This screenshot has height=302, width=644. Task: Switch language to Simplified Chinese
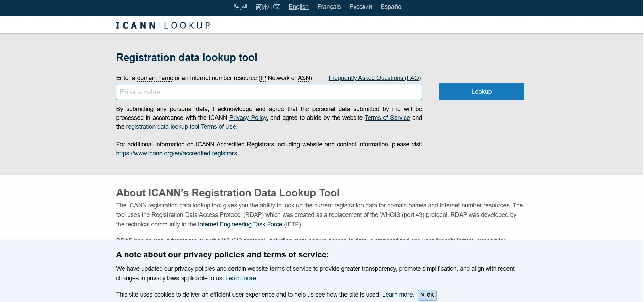268,6
